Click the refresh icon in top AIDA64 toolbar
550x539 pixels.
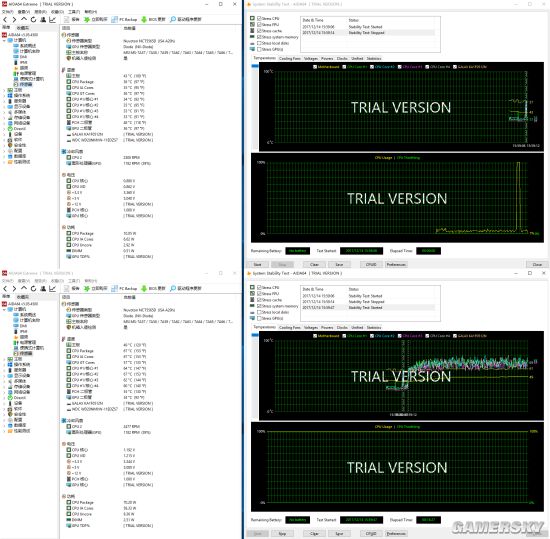33,20
